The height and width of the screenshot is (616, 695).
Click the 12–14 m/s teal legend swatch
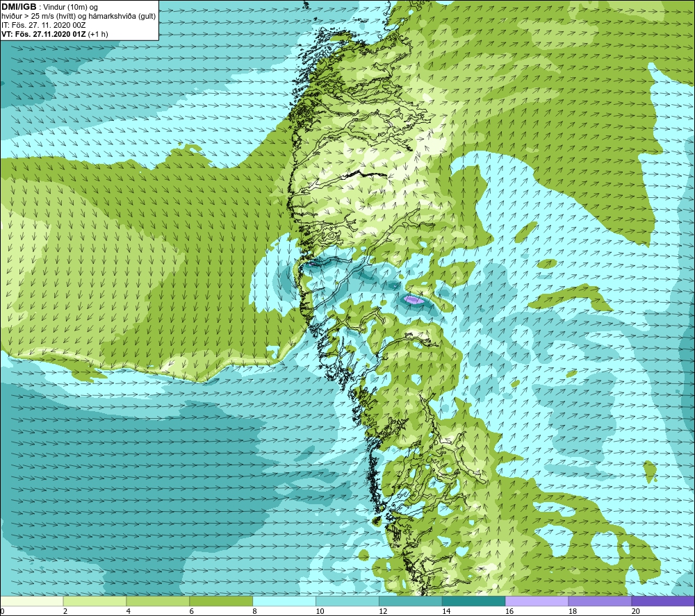tap(411, 601)
